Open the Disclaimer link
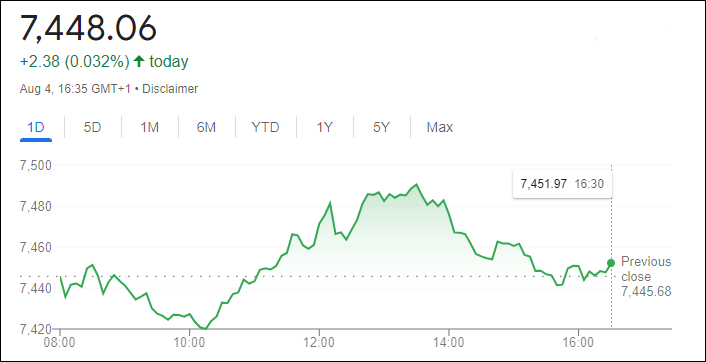Viewport: 706px width, 362px height. pyautogui.click(x=170, y=89)
